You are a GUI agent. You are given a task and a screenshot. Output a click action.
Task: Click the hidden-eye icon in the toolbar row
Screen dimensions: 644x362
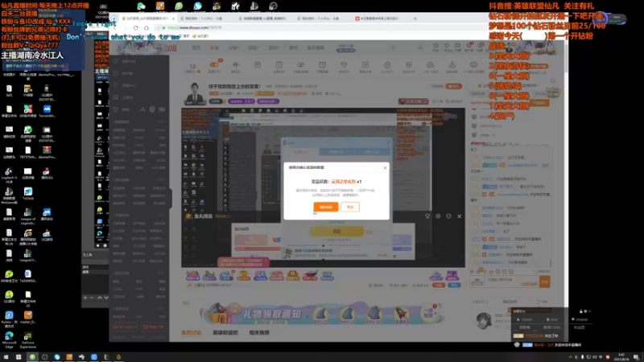300,65
